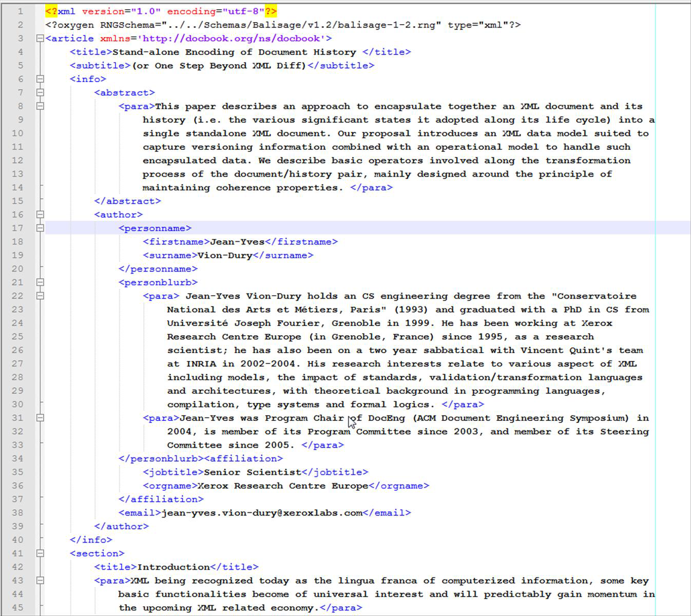Click the closing </para> tag on line 30
691x616 pixels.
[463, 405]
